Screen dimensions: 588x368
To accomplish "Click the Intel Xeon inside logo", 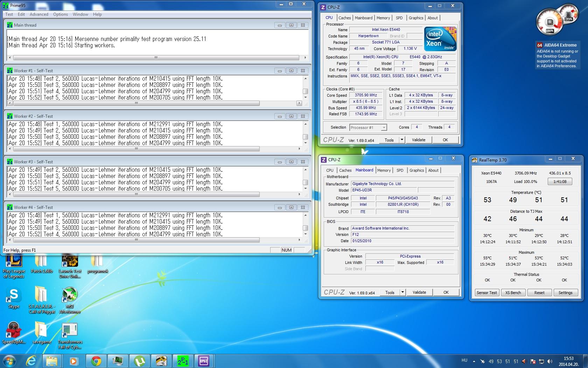I will 440,39.
